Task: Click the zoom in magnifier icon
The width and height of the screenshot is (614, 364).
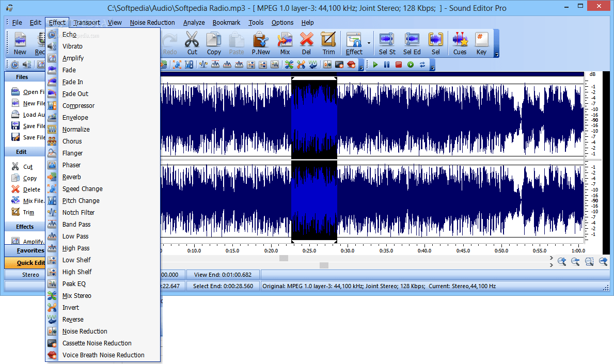Action: (562, 261)
